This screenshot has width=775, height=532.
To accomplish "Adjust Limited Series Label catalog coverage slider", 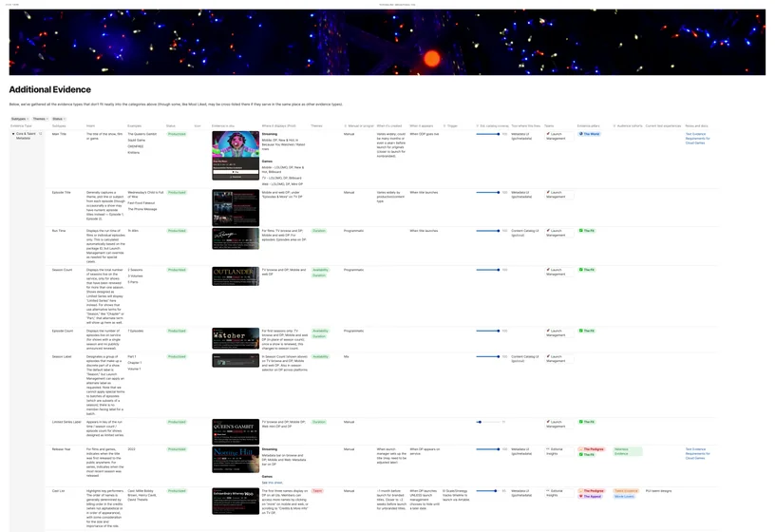I will click(480, 422).
